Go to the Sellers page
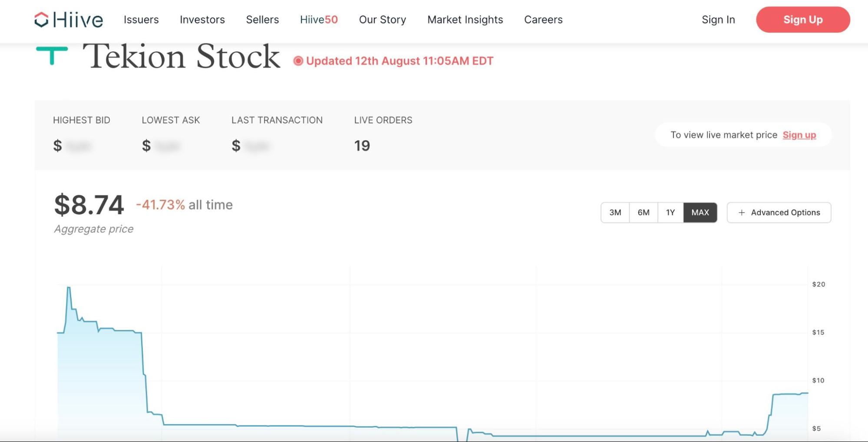Image resolution: width=868 pixels, height=442 pixels. (262, 20)
